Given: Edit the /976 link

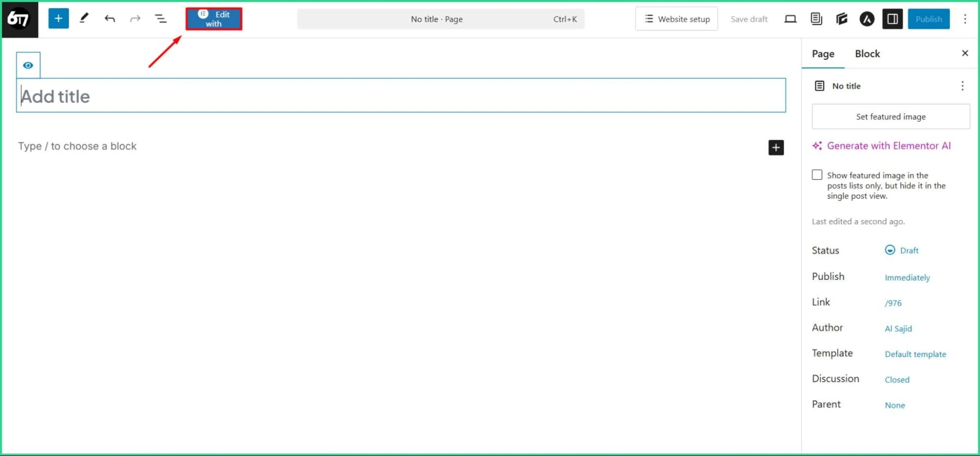Looking at the screenshot, I should pos(893,303).
